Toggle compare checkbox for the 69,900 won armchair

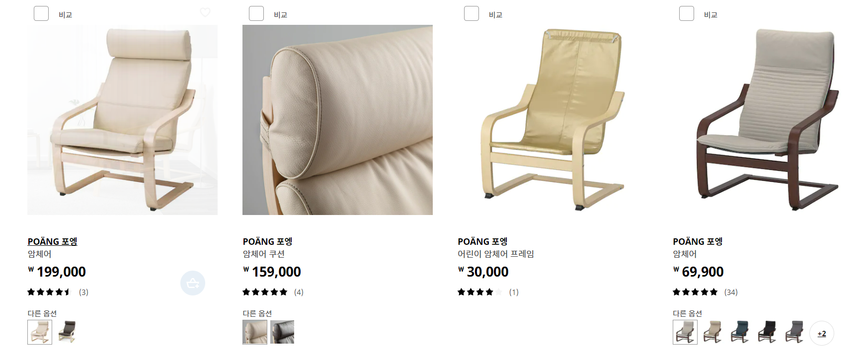(x=687, y=13)
